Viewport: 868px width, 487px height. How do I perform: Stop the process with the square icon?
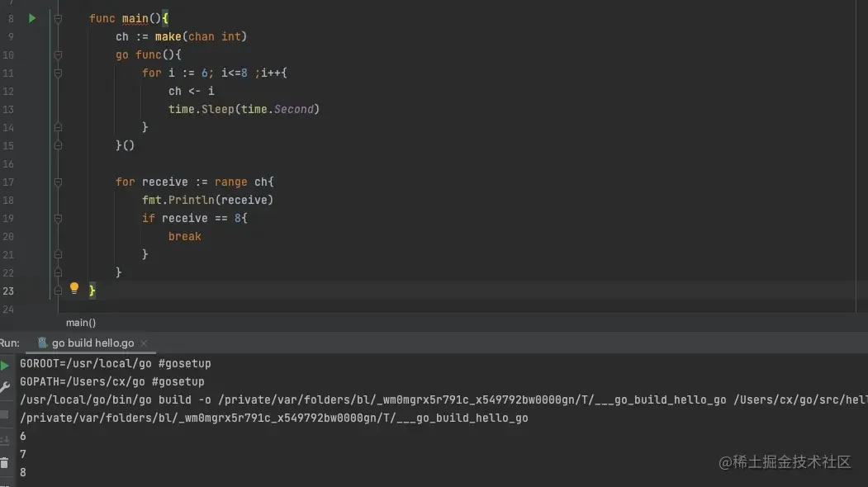pyautogui.click(x=4, y=414)
